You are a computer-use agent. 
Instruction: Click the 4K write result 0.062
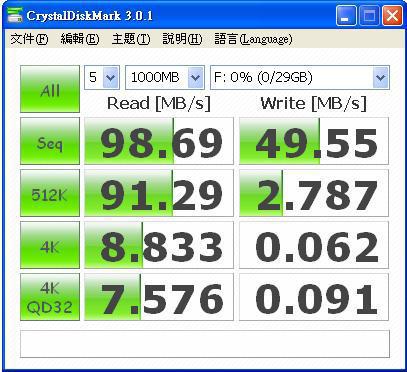pyautogui.click(x=314, y=245)
